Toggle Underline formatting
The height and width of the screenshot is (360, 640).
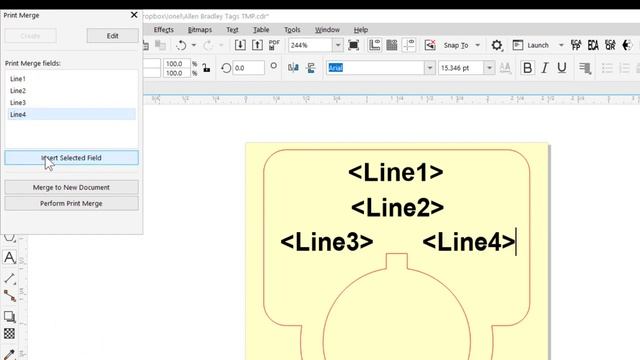(x=562, y=68)
